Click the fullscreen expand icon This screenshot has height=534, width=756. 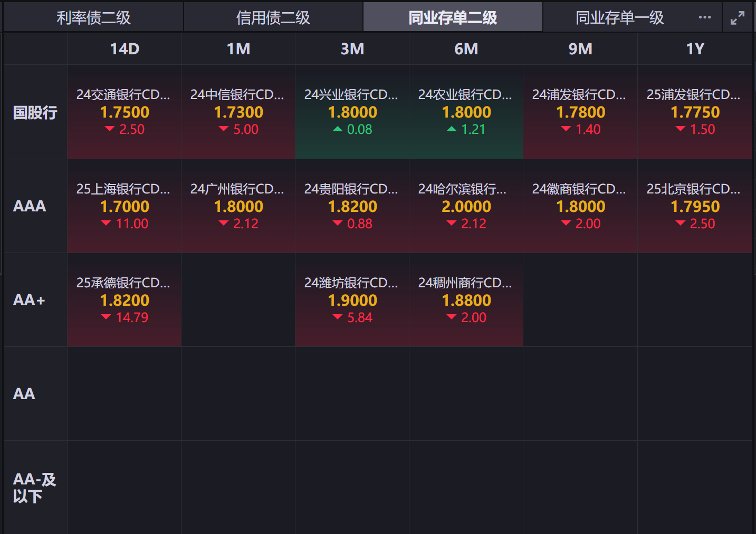pyautogui.click(x=738, y=17)
